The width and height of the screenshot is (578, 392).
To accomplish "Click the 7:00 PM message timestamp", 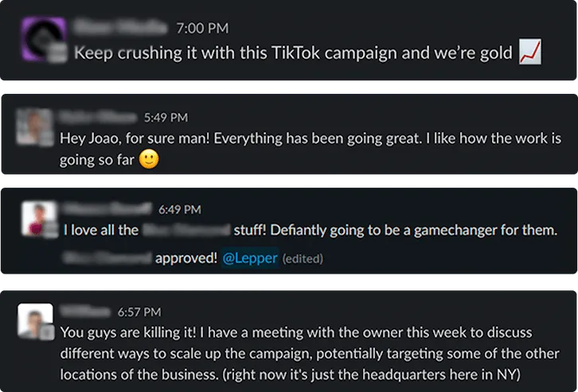I will click(202, 28).
